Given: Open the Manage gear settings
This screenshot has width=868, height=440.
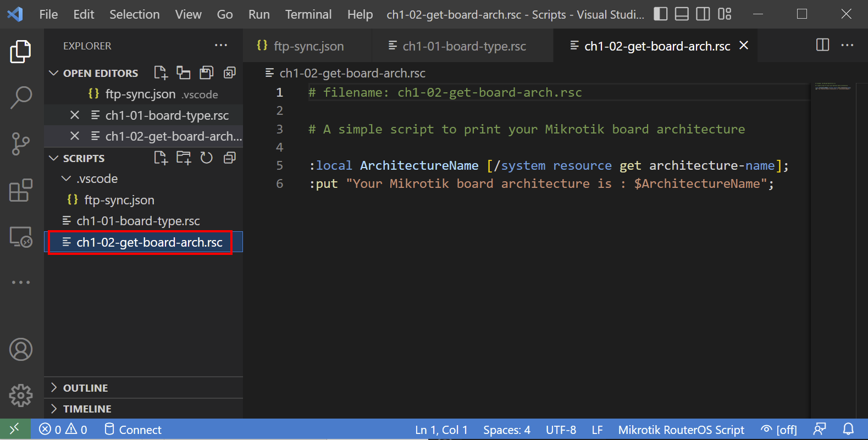Looking at the screenshot, I should (x=21, y=395).
